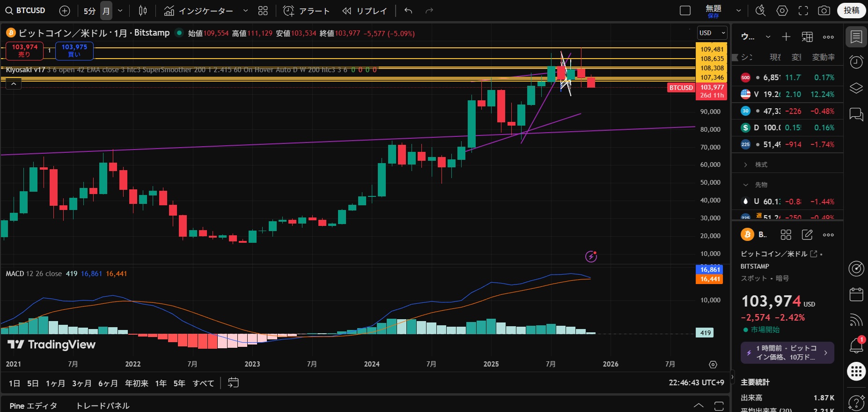
Task: Click the camera snapshot icon
Action: pos(824,10)
